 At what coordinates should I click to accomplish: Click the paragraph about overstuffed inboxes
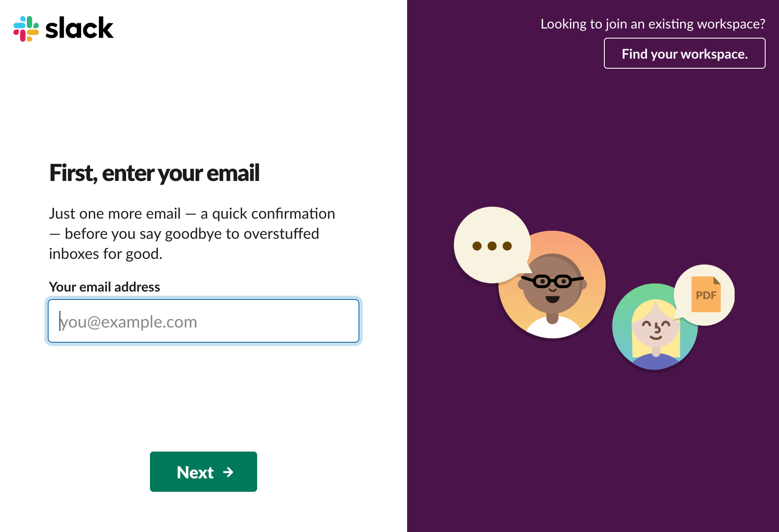191,233
